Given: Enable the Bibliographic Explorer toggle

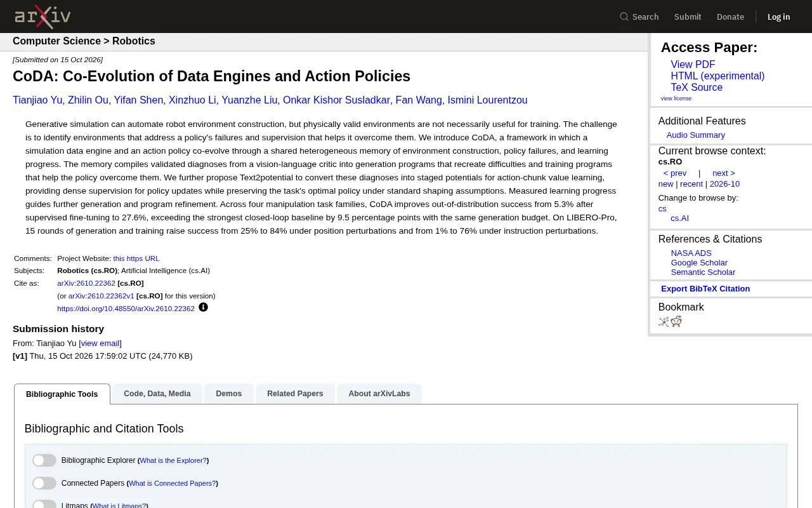Looking at the screenshot, I should click(44, 460).
